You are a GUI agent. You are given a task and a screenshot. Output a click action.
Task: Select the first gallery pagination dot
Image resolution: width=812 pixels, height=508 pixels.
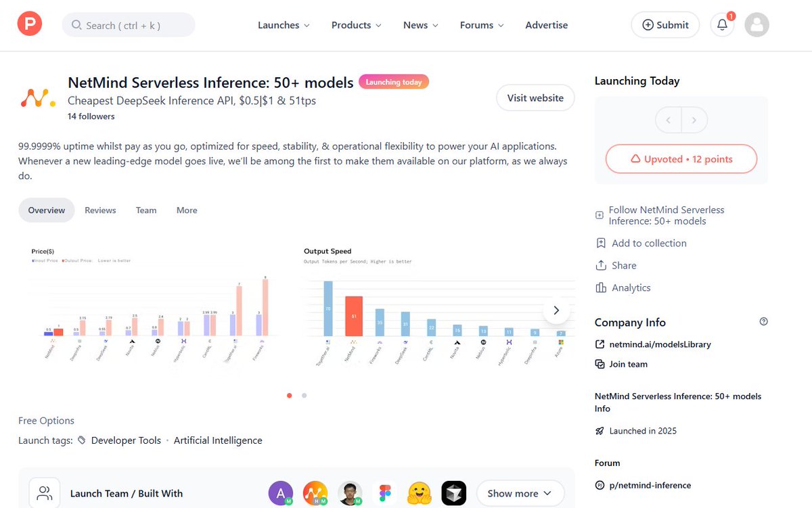[x=290, y=396]
